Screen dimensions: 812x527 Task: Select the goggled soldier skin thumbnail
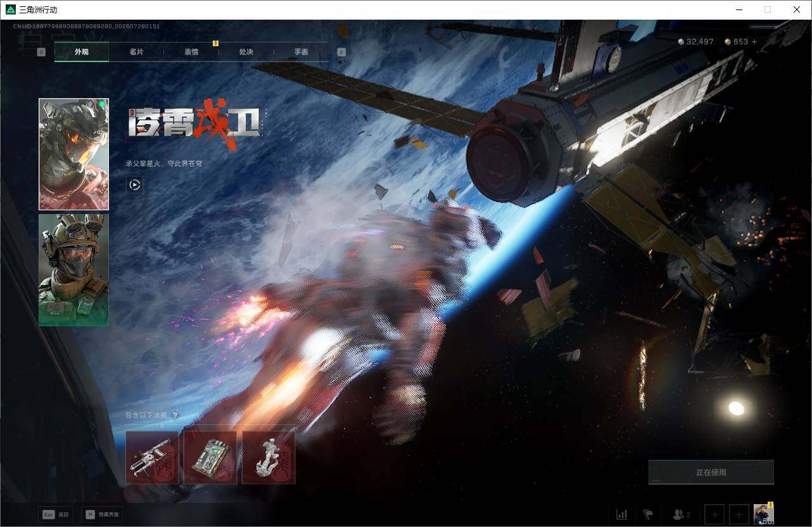[73, 270]
